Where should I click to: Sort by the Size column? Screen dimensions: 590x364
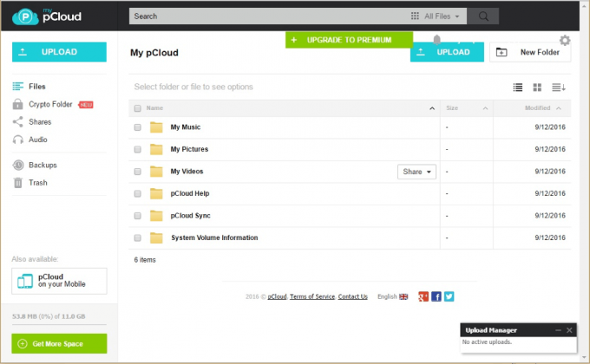[467, 108]
